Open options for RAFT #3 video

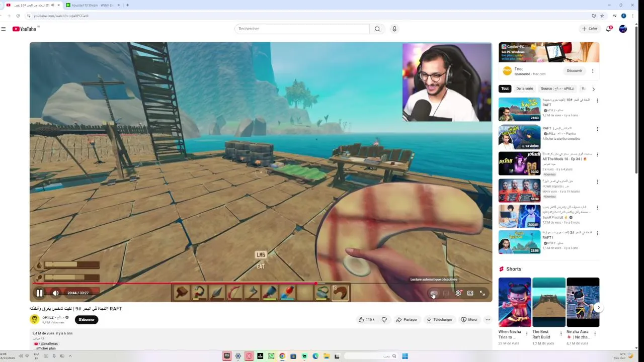tap(597, 234)
